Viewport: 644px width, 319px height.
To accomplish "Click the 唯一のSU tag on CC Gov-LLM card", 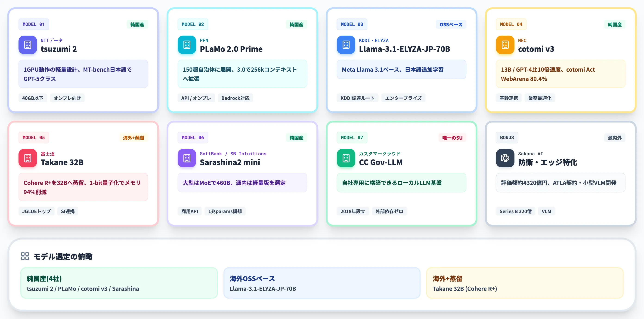I will pyautogui.click(x=452, y=138).
